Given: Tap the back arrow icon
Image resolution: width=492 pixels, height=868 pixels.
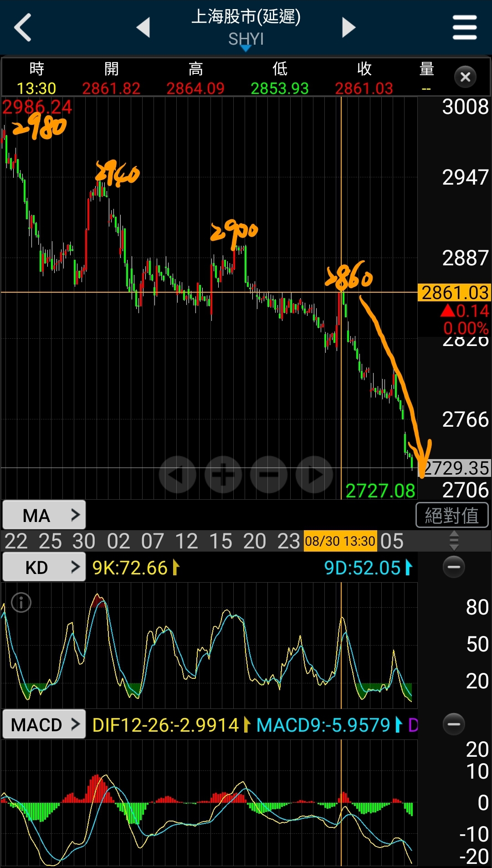Looking at the screenshot, I should pyautogui.click(x=23, y=27).
